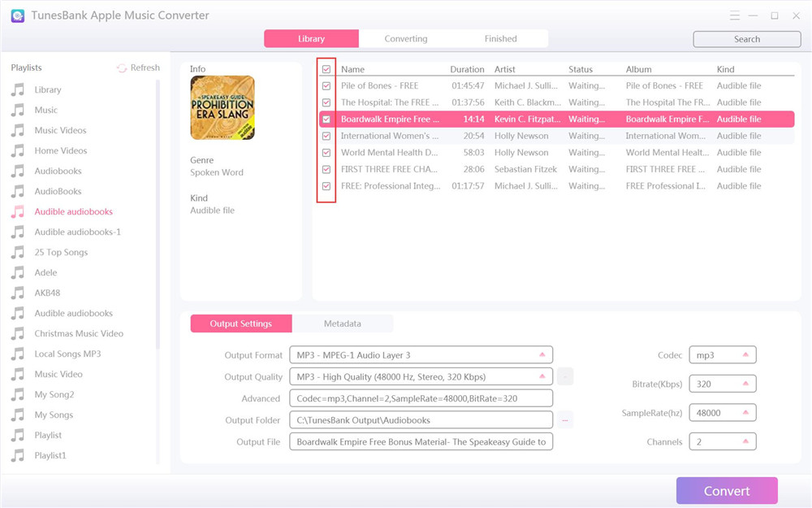
Task: Open the Output Format dropdown
Action: coord(421,355)
